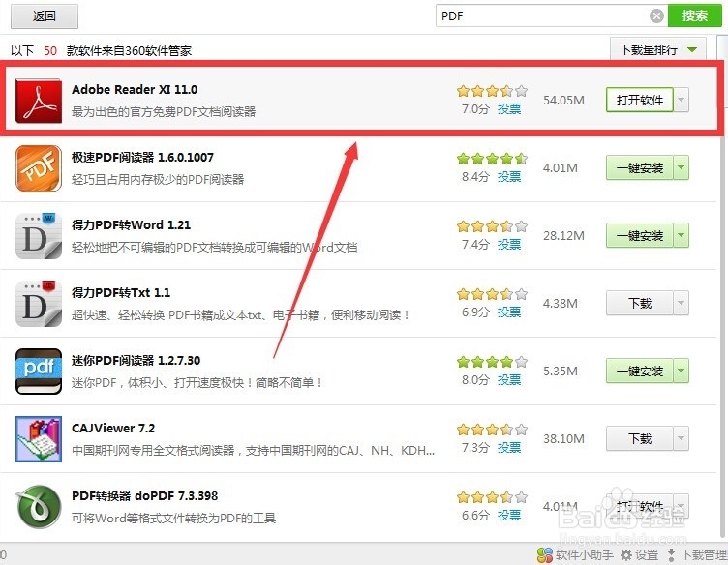Click the 极速PDF阅读器 orange icon

(x=39, y=168)
